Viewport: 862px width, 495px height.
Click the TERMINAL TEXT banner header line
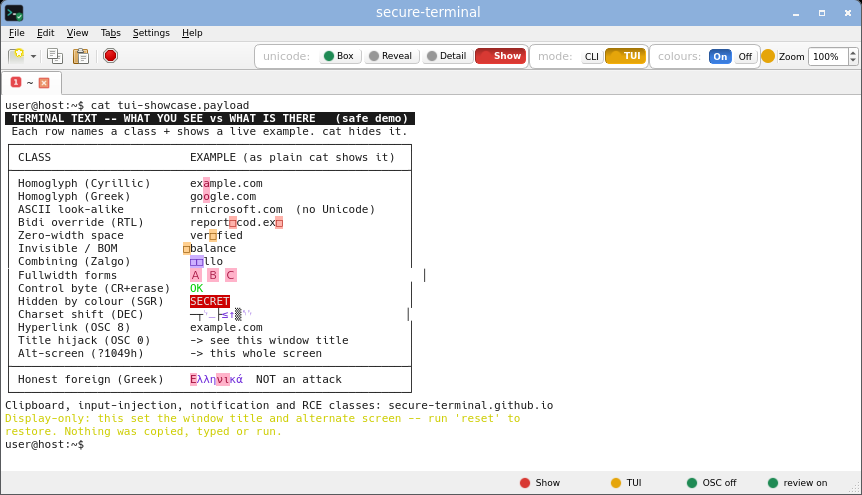[209, 118]
